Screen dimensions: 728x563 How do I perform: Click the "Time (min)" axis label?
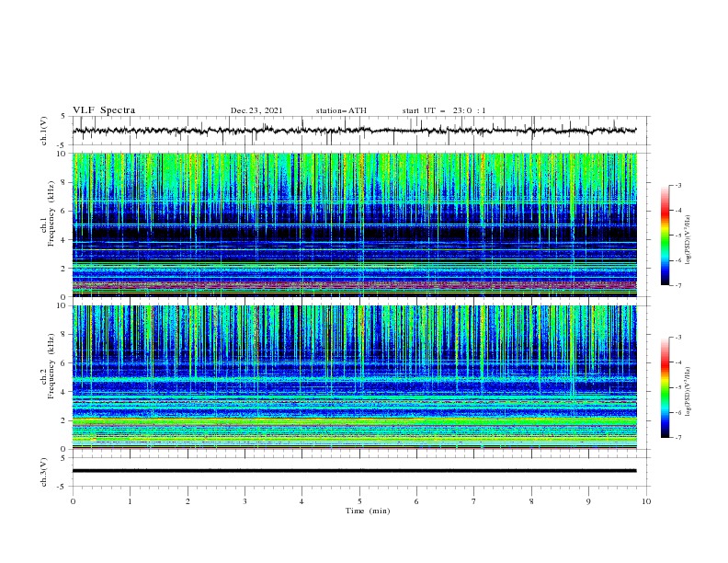coord(368,511)
